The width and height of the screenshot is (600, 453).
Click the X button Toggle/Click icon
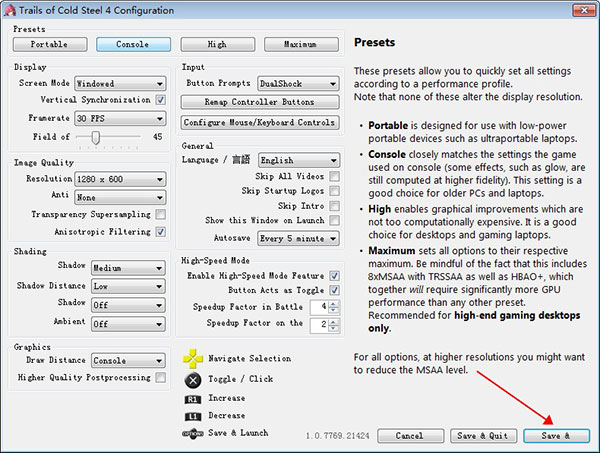click(193, 379)
